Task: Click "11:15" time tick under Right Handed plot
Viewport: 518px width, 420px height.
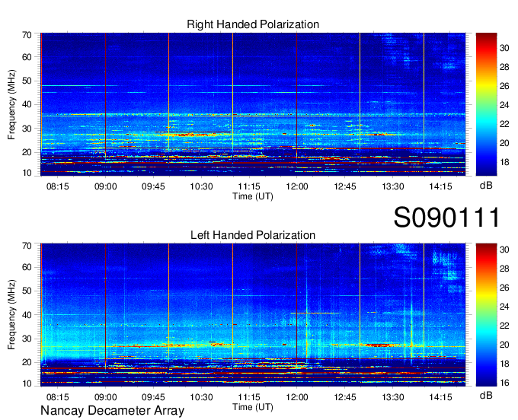Action: 249,186
